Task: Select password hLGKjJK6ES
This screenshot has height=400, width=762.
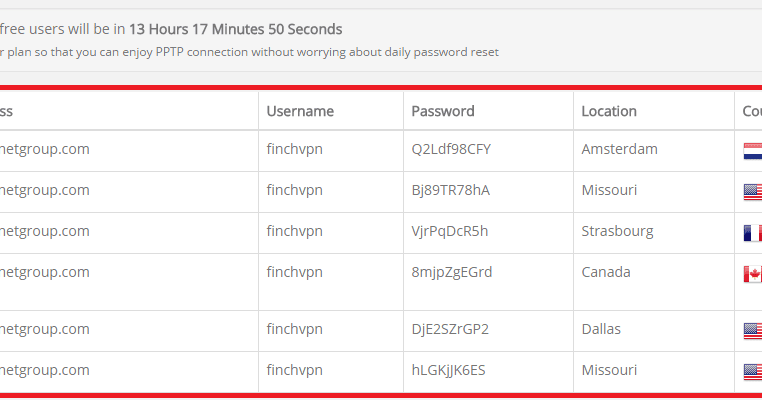Action: 448,370
